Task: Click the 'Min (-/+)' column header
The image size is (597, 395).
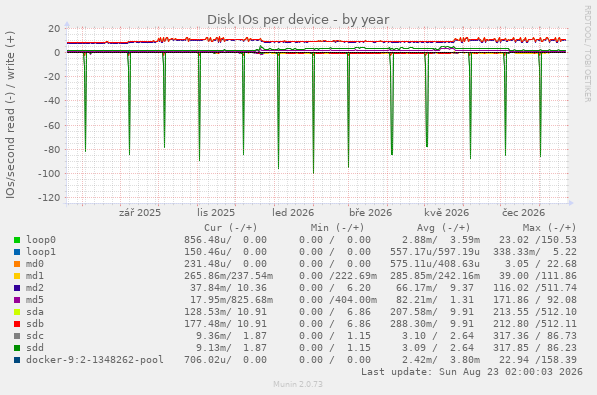Action: tap(337, 228)
